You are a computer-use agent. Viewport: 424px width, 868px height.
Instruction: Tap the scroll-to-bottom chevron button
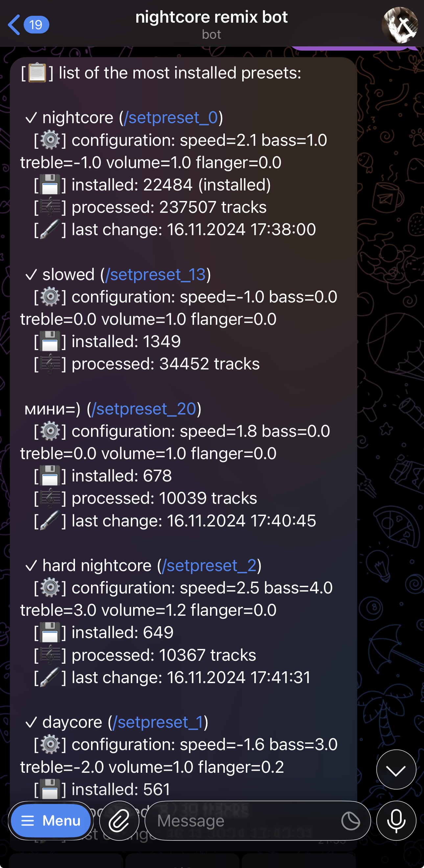click(x=396, y=769)
